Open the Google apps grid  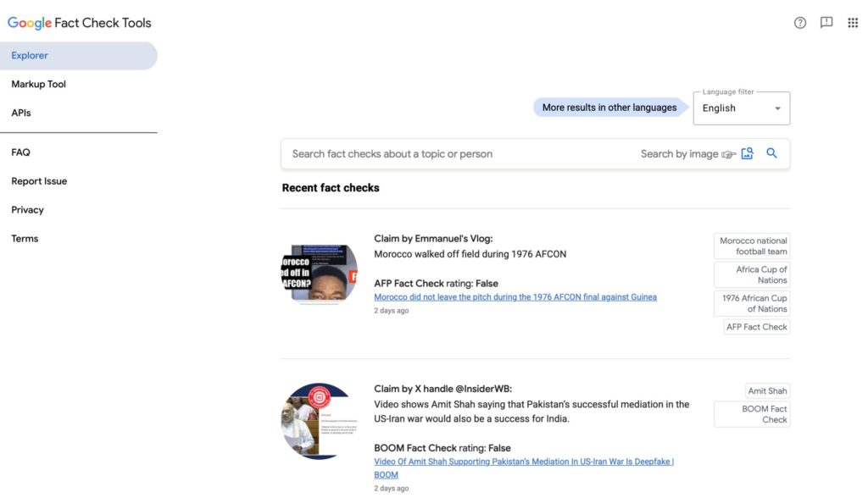tap(853, 23)
